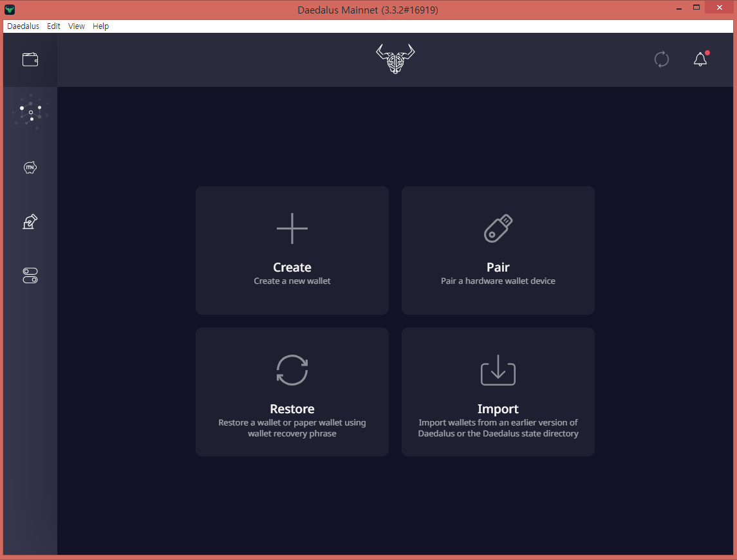Click the circular arrows icon on Restore card
This screenshot has width=737, height=560.
pyautogui.click(x=292, y=370)
